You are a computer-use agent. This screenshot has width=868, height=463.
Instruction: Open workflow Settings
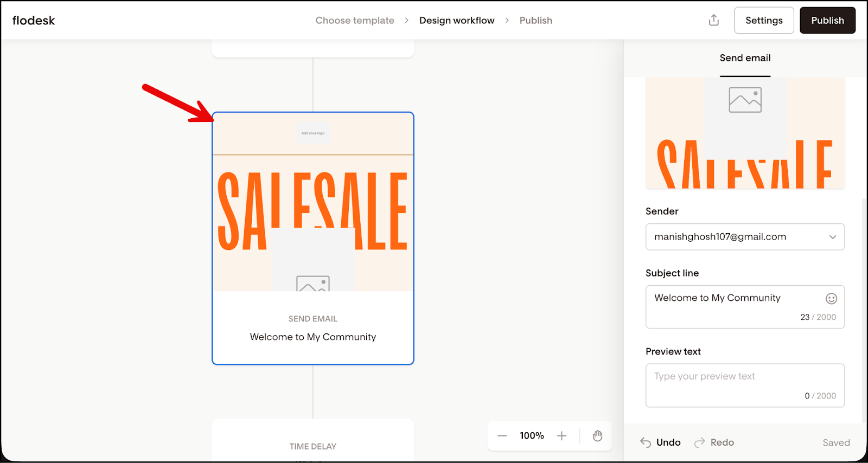763,21
